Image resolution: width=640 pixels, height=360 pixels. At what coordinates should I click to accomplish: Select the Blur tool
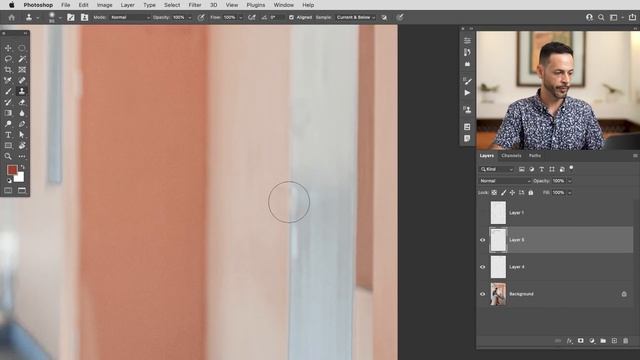pyautogui.click(x=22, y=113)
